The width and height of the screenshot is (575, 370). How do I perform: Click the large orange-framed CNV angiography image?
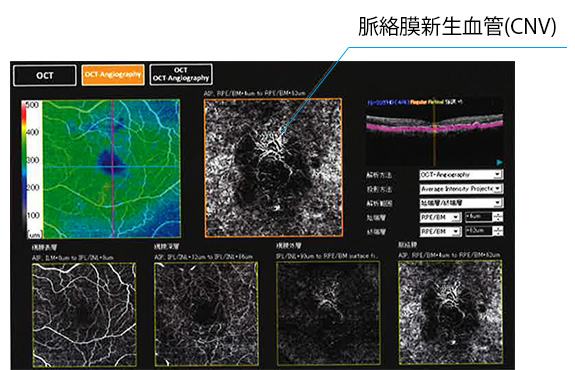tap(274, 168)
